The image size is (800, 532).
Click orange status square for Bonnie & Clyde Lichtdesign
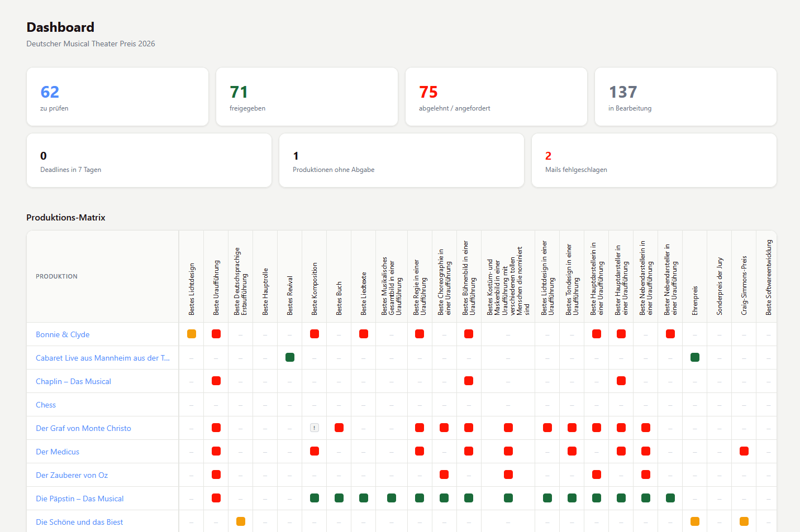coord(192,334)
